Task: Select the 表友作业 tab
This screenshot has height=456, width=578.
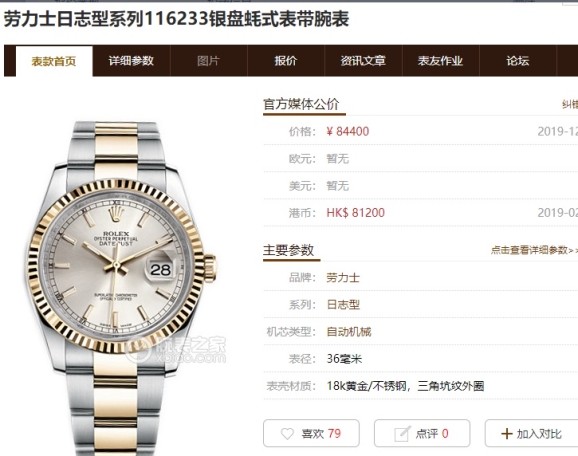Action: pyautogui.click(x=441, y=61)
